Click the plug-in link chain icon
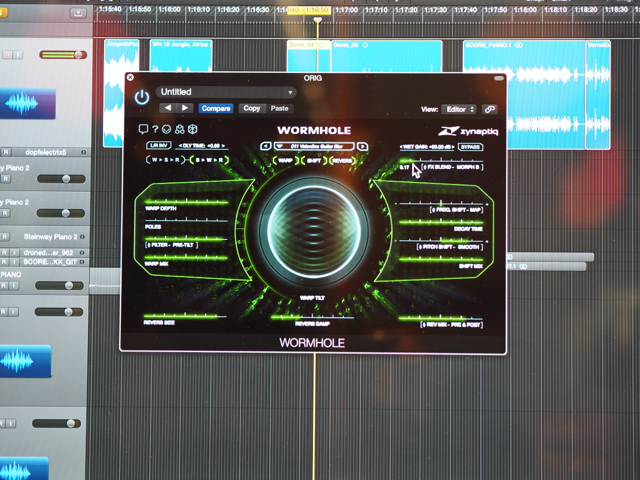 489,109
